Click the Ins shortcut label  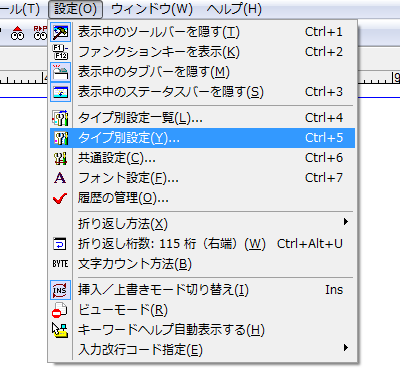point(334,290)
